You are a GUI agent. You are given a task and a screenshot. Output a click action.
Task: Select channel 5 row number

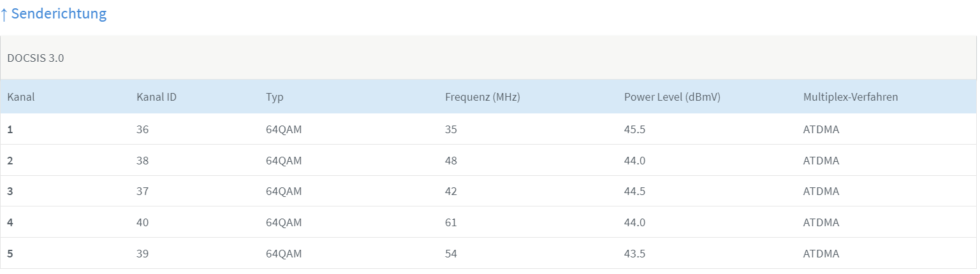coord(10,254)
